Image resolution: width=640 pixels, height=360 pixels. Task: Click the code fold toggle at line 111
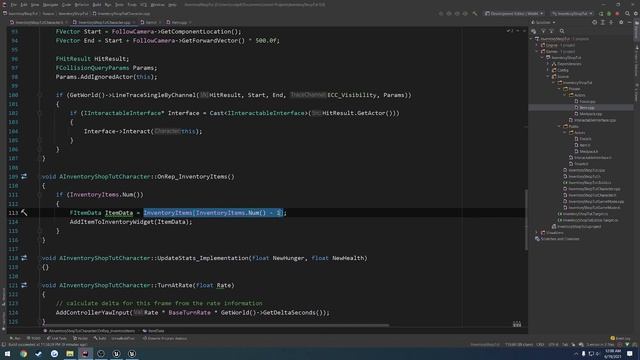click(x=40, y=195)
